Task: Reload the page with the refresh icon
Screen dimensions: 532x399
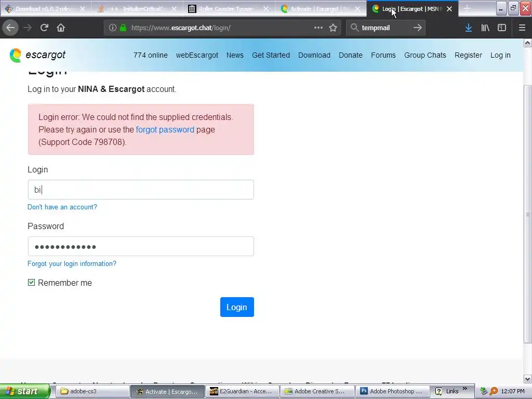Action: pyautogui.click(x=44, y=28)
